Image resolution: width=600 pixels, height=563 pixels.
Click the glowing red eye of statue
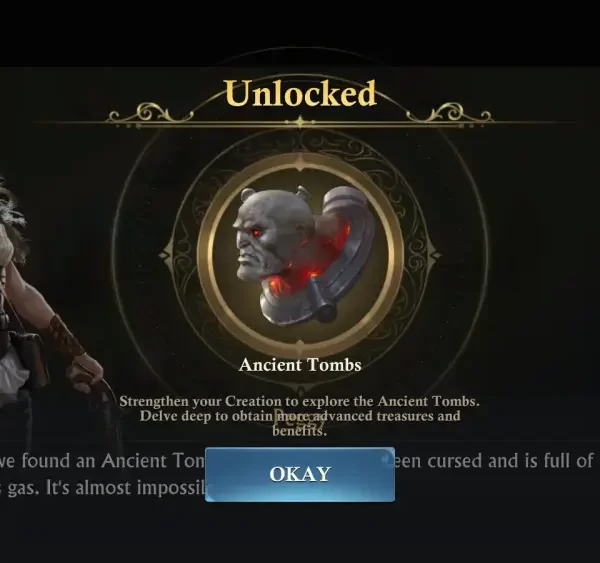coord(258,232)
